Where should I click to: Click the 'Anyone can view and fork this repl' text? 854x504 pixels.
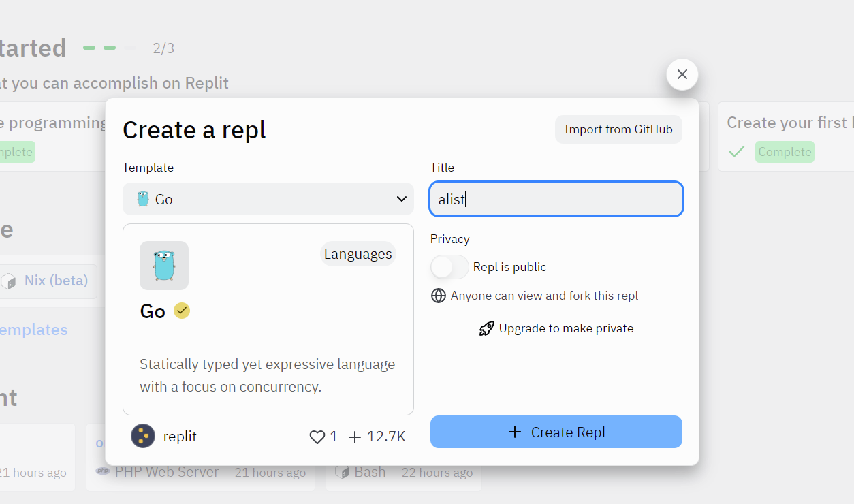click(x=544, y=296)
